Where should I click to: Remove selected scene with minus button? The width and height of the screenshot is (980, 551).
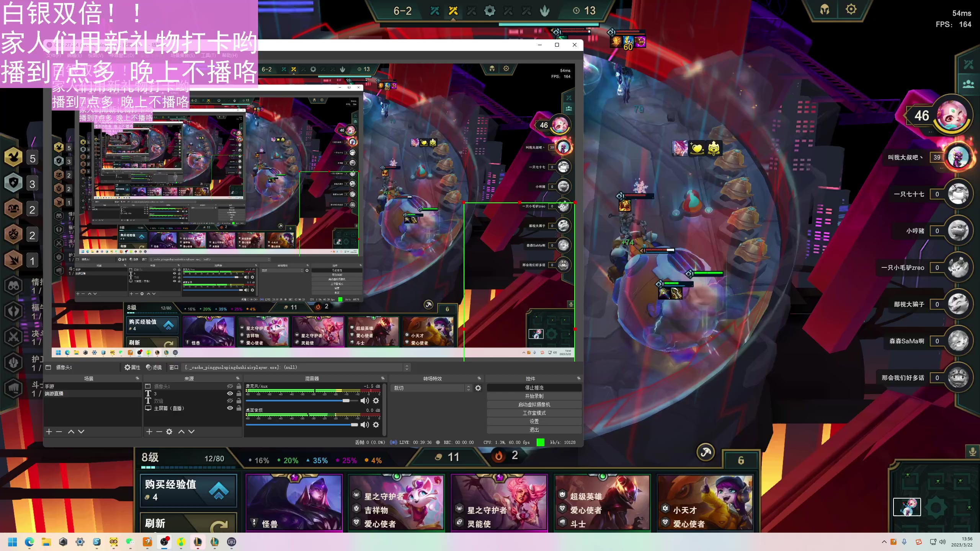[59, 432]
